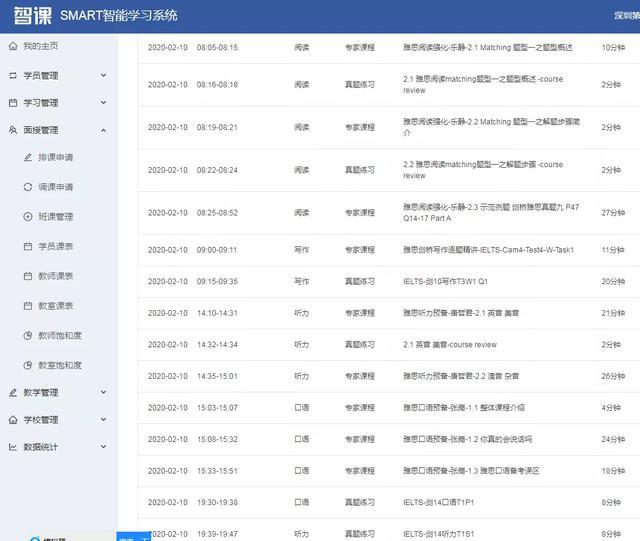Open 学员课表 in the sidebar

(x=55, y=246)
